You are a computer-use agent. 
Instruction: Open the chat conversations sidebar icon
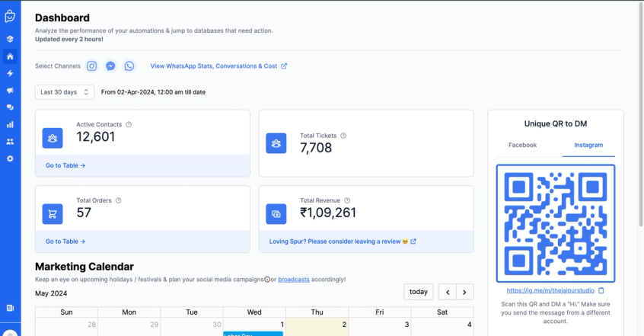[10, 107]
